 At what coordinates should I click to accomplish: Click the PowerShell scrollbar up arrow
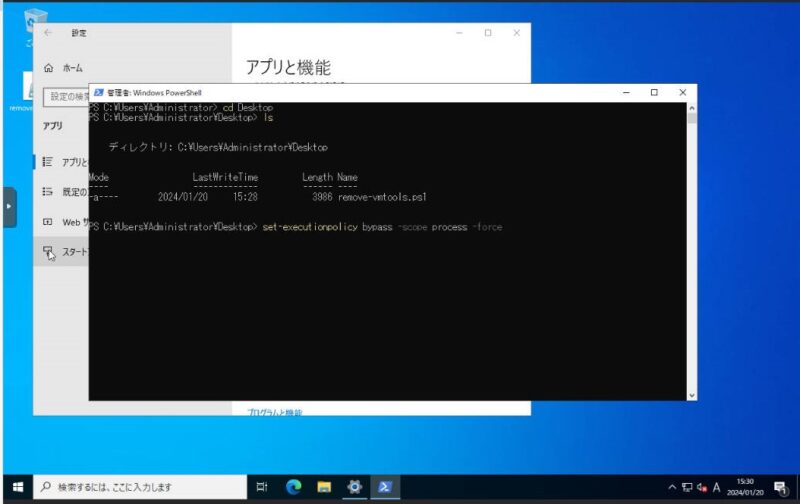click(x=692, y=108)
